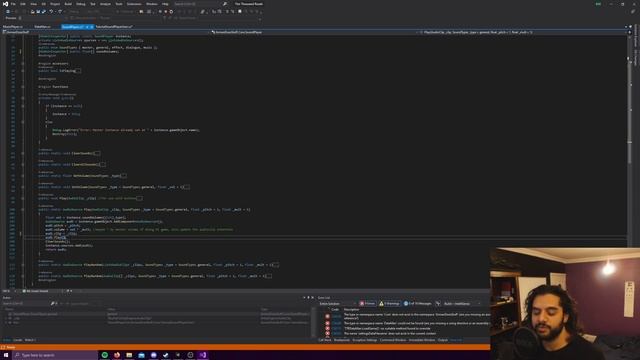
Task: Collapse the region Accessors outlining toggle
Action: (x=23, y=64)
